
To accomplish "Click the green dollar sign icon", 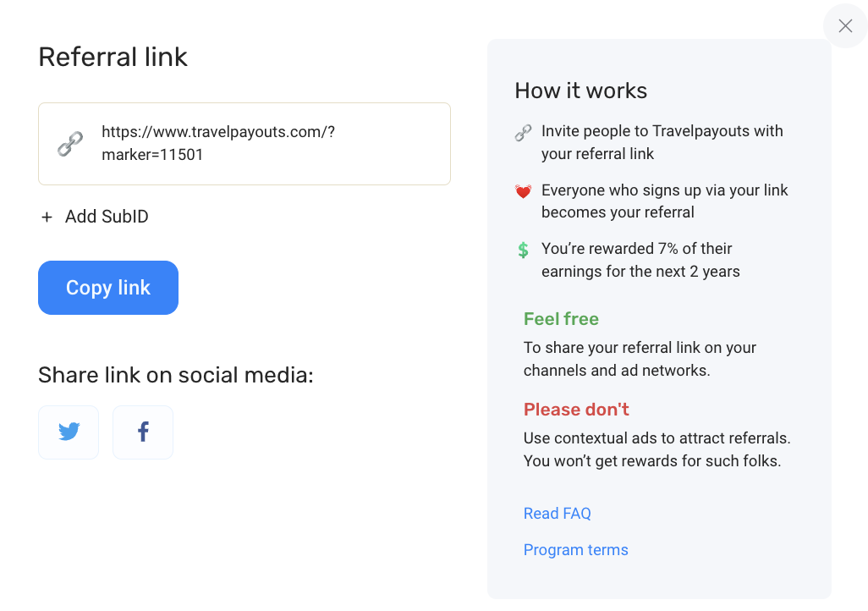I will 523,250.
